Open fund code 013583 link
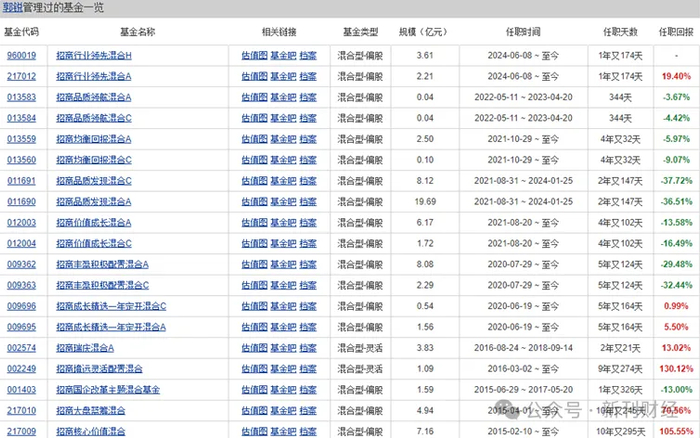700x438 pixels. pyautogui.click(x=21, y=97)
